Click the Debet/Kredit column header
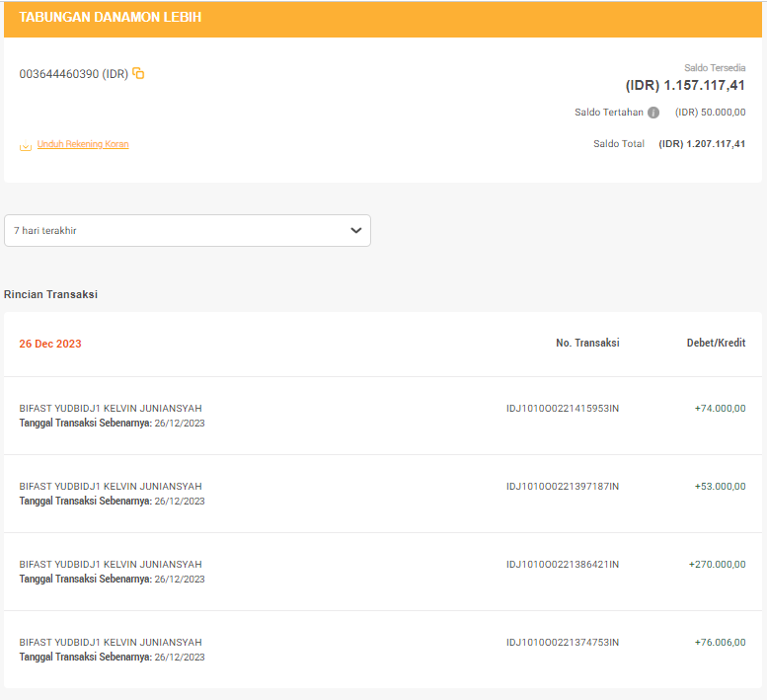The height and width of the screenshot is (700, 767). [x=716, y=343]
